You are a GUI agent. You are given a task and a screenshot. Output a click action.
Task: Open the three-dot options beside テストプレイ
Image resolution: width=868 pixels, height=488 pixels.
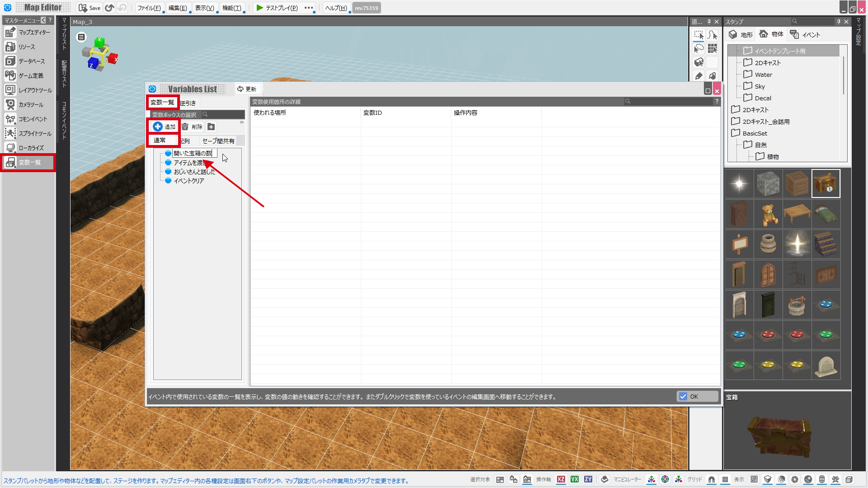[x=309, y=8]
